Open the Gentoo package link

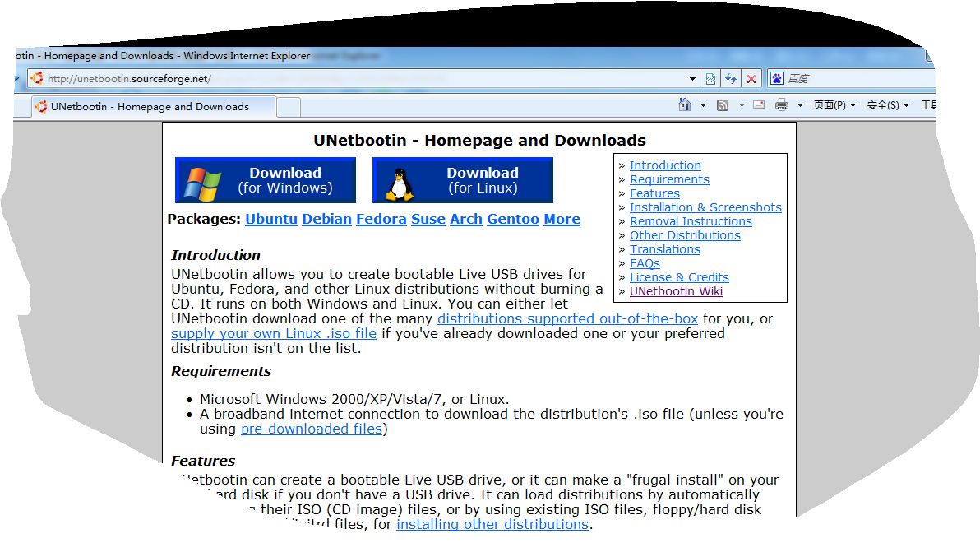513,219
